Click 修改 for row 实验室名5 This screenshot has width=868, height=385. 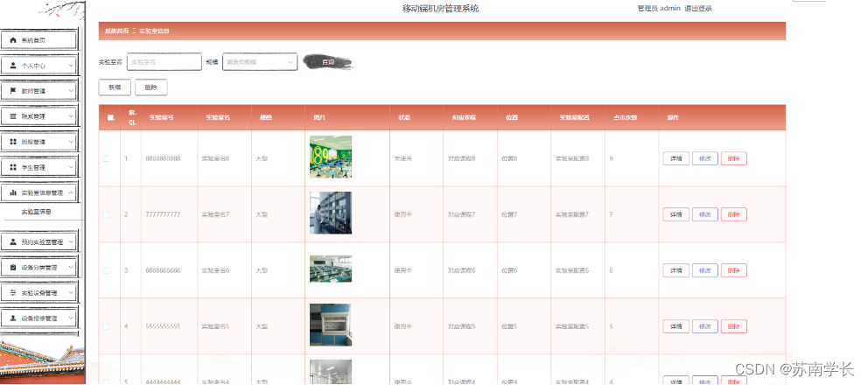click(704, 326)
